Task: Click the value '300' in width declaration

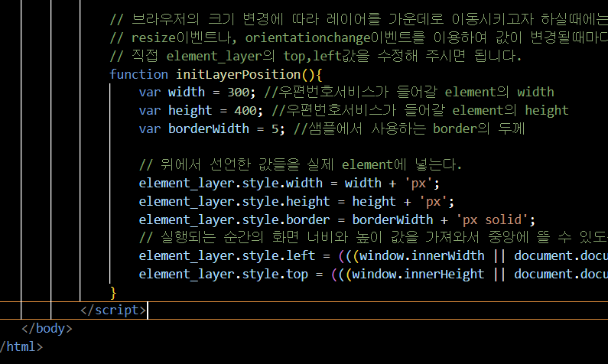Action: (x=239, y=93)
